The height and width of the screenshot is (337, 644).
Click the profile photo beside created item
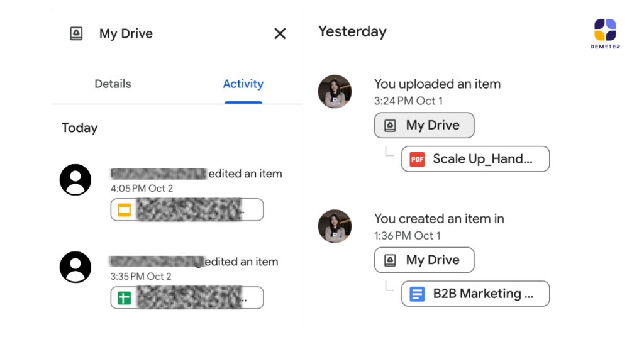pyautogui.click(x=335, y=226)
